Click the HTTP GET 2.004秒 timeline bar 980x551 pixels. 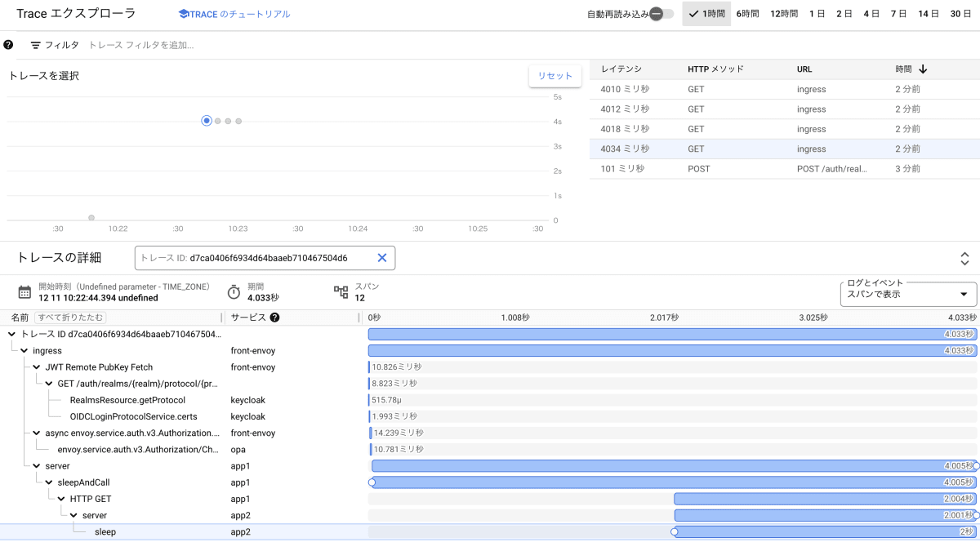click(x=825, y=499)
